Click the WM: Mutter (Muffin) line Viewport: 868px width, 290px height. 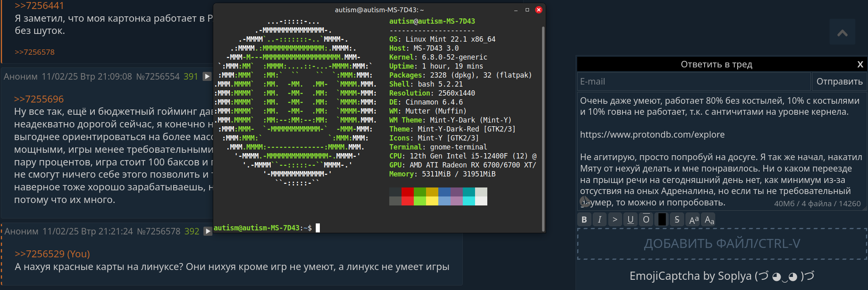428,111
